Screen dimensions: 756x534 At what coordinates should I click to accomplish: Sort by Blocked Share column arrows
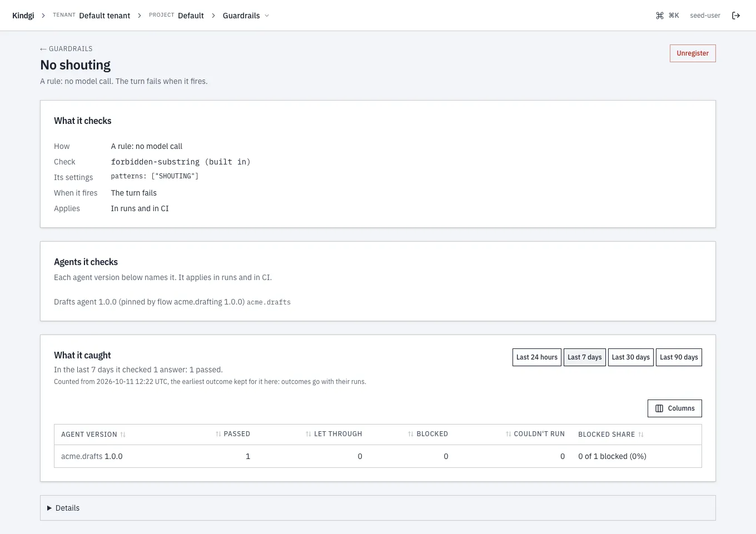point(641,435)
